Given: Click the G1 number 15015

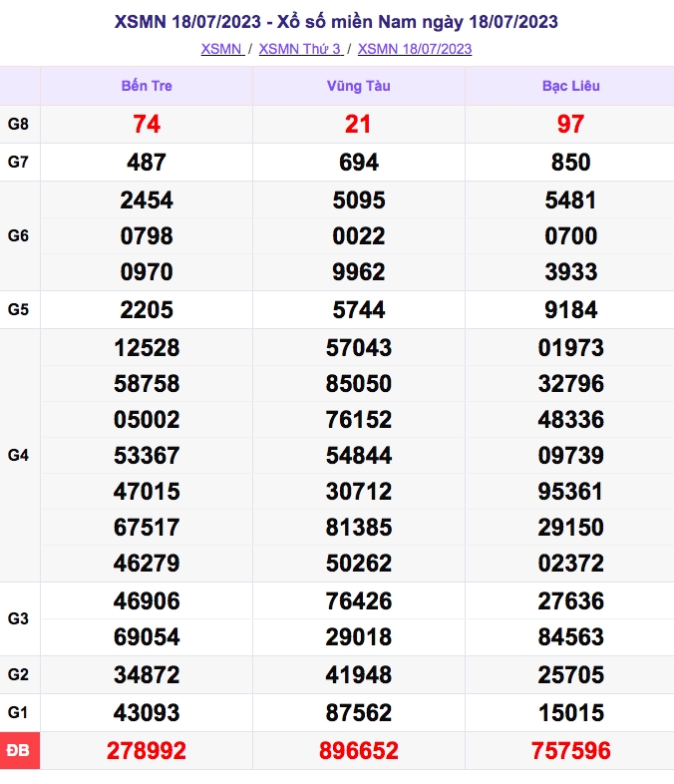Looking at the screenshot, I should pyautogui.click(x=571, y=713).
